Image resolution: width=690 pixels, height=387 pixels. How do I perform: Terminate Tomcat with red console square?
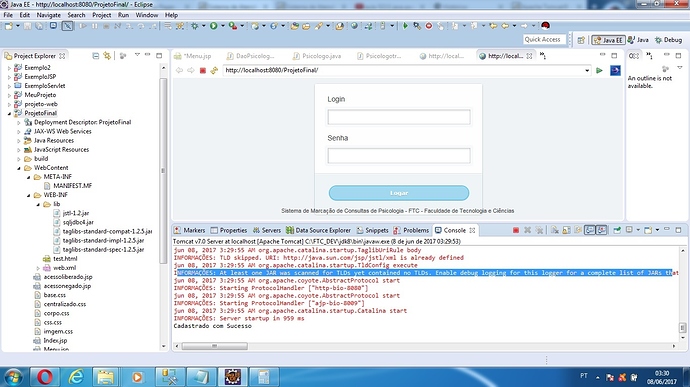[x=516, y=230]
